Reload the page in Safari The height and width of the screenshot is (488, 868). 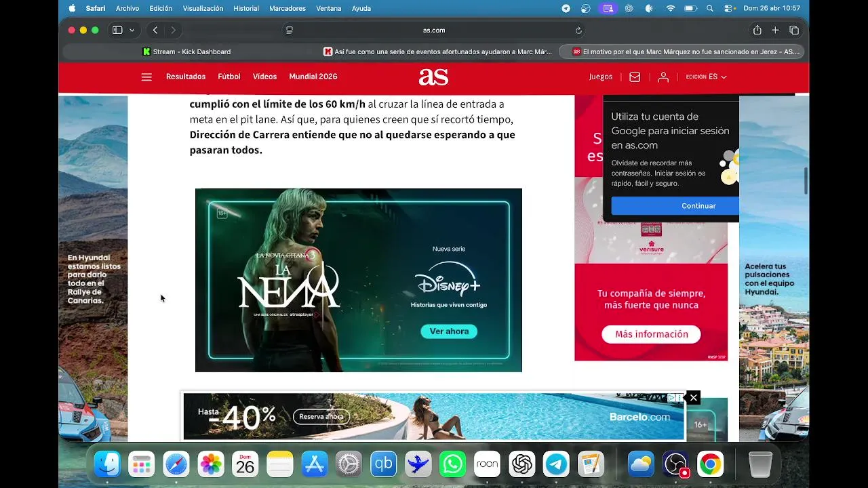point(578,30)
